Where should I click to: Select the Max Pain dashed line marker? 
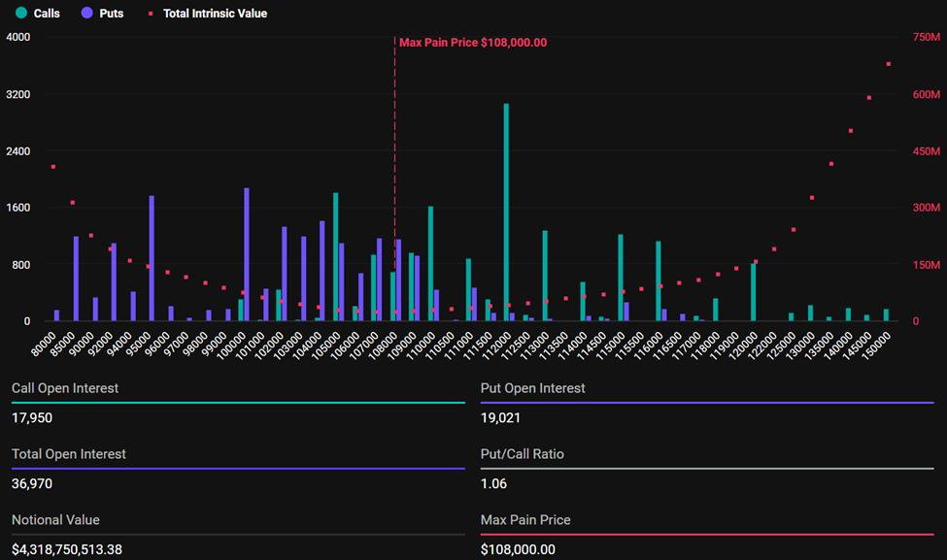[x=393, y=175]
